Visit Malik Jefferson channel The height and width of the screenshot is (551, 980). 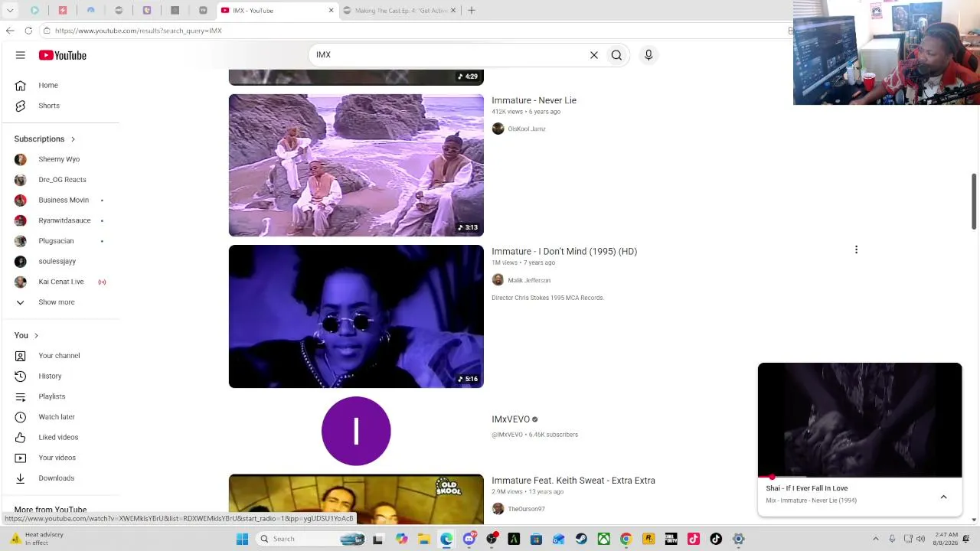pos(529,280)
